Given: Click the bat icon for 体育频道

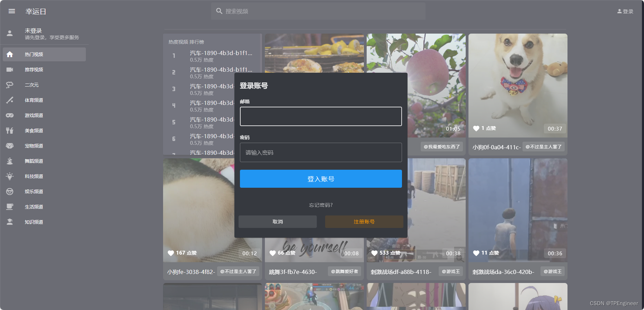Looking at the screenshot, I should point(10,100).
